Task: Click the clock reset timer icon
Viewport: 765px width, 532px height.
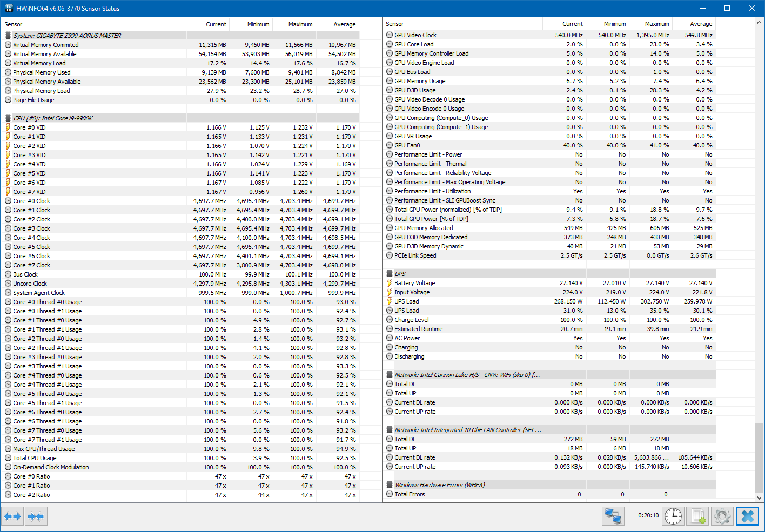Action: 673,516
